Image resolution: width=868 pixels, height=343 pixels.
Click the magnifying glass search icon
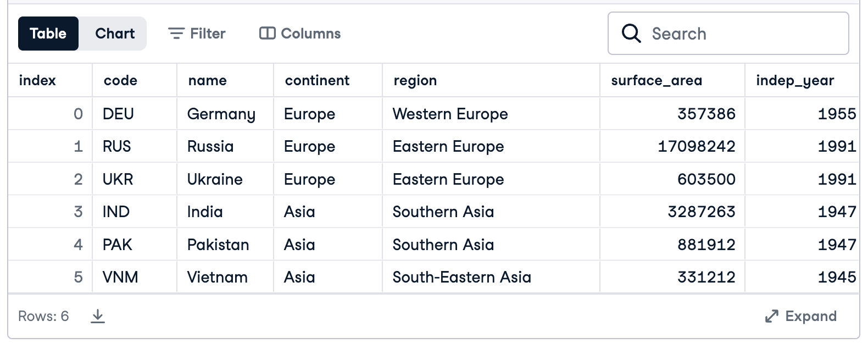(631, 34)
